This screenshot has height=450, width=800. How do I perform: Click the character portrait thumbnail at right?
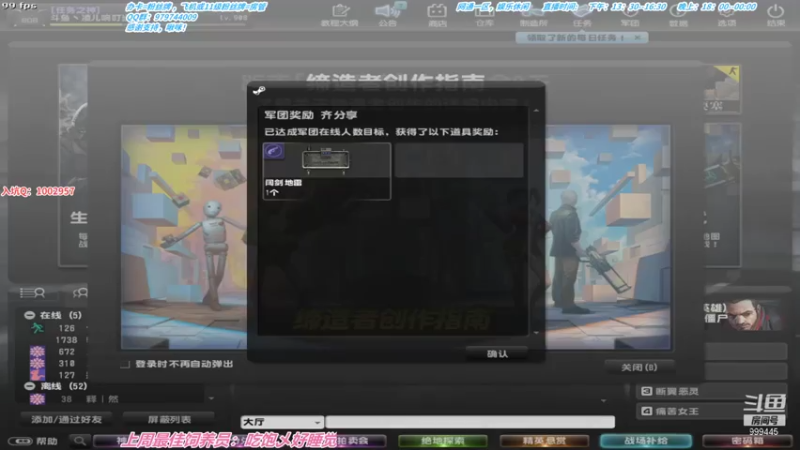coord(753,315)
